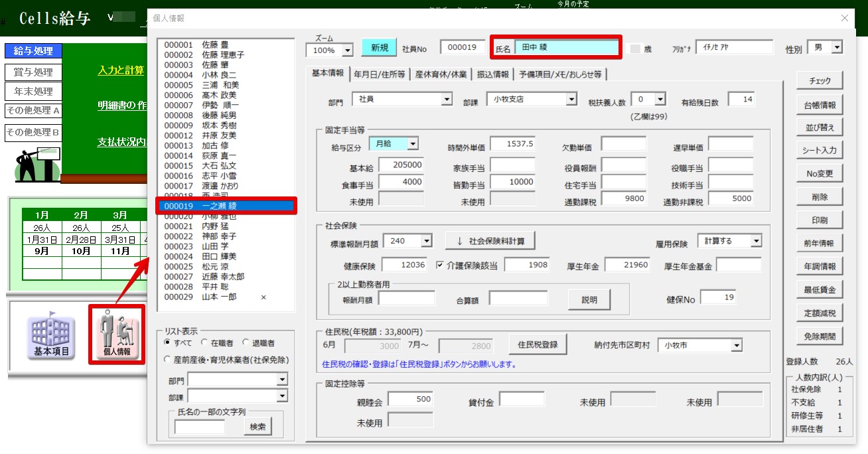Open the 標準報酬月額 dropdown
This screenshot has width=868, height=454.
click(x=426, y=241)
